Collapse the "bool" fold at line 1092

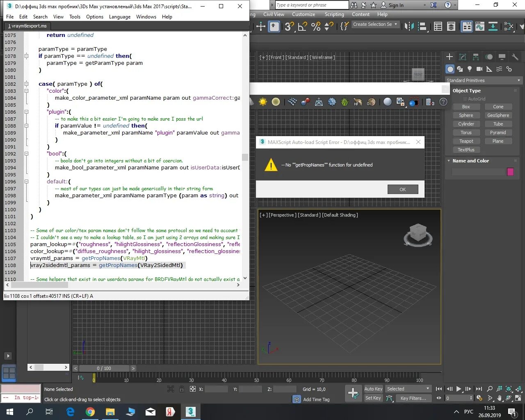pyautogui.click(x=26, y=153)
